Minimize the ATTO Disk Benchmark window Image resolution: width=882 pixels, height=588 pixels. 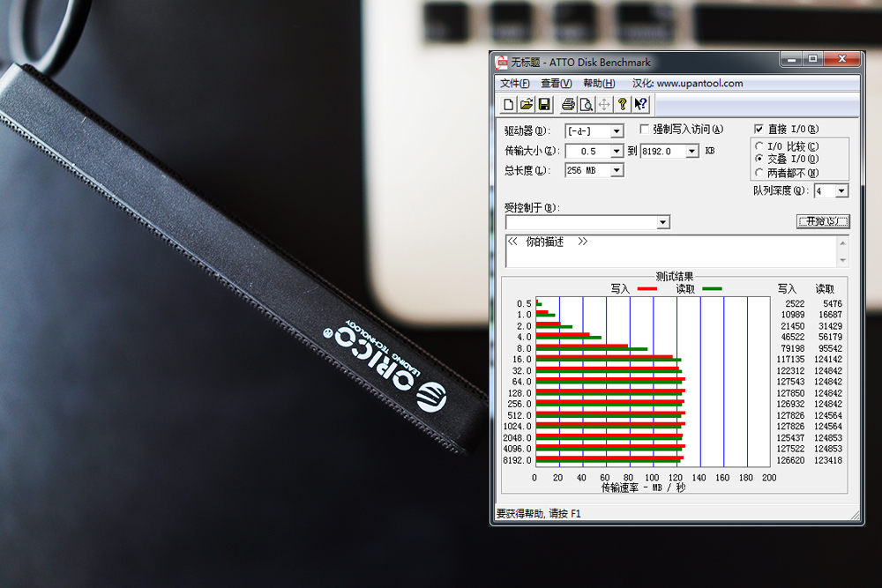point(792,58)
